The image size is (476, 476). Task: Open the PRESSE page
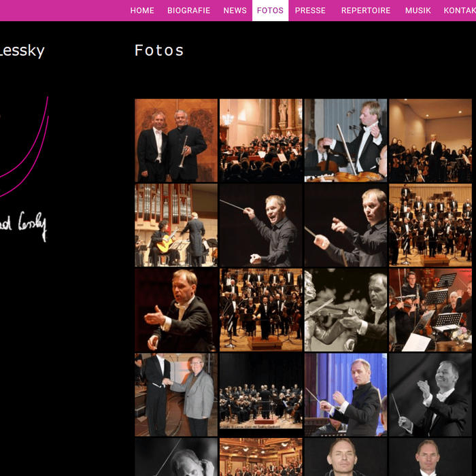coord(310,11)
